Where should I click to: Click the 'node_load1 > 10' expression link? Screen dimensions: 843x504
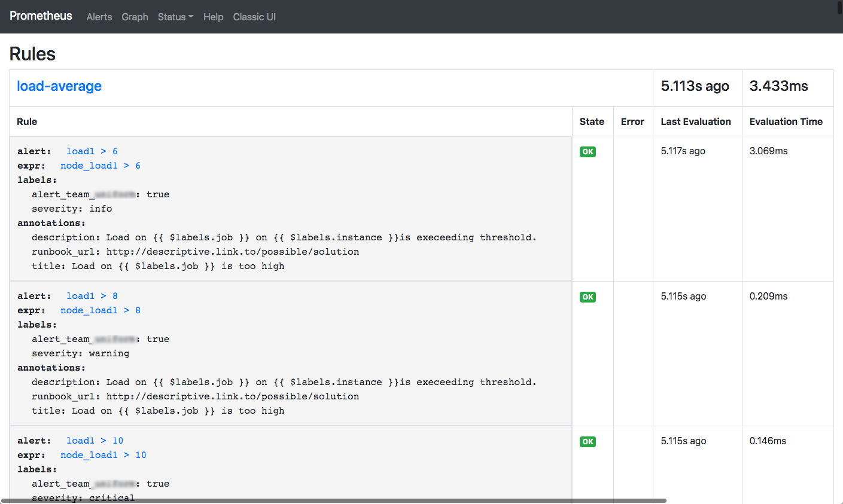click(104, 455)
